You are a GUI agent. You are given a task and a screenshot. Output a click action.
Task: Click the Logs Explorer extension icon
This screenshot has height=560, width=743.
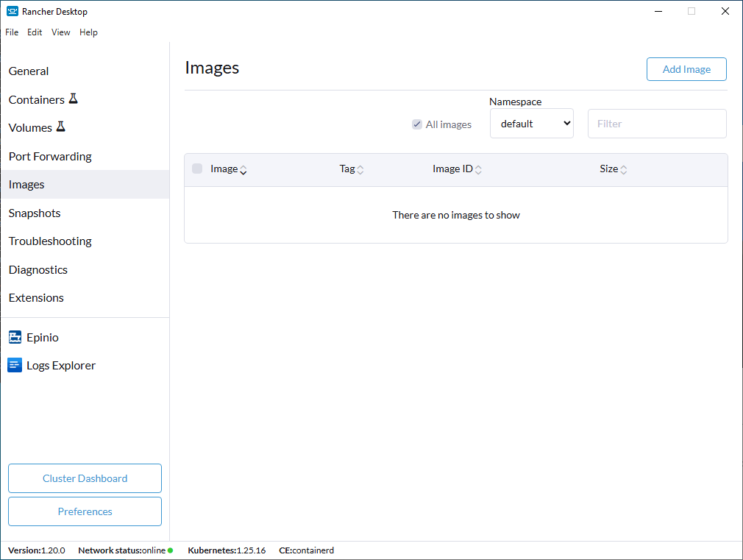(15, 365)
